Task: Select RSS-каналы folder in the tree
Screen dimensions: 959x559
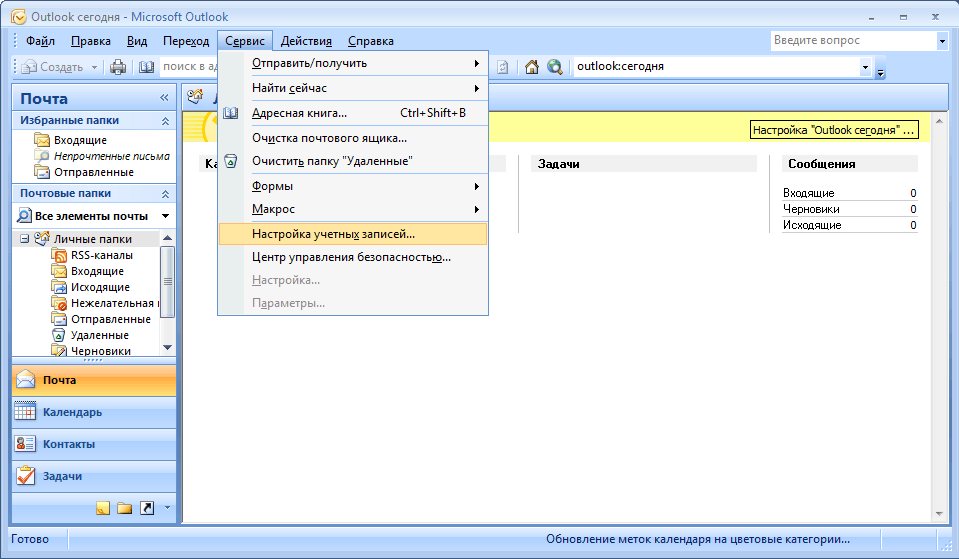Action: [101, 255]
